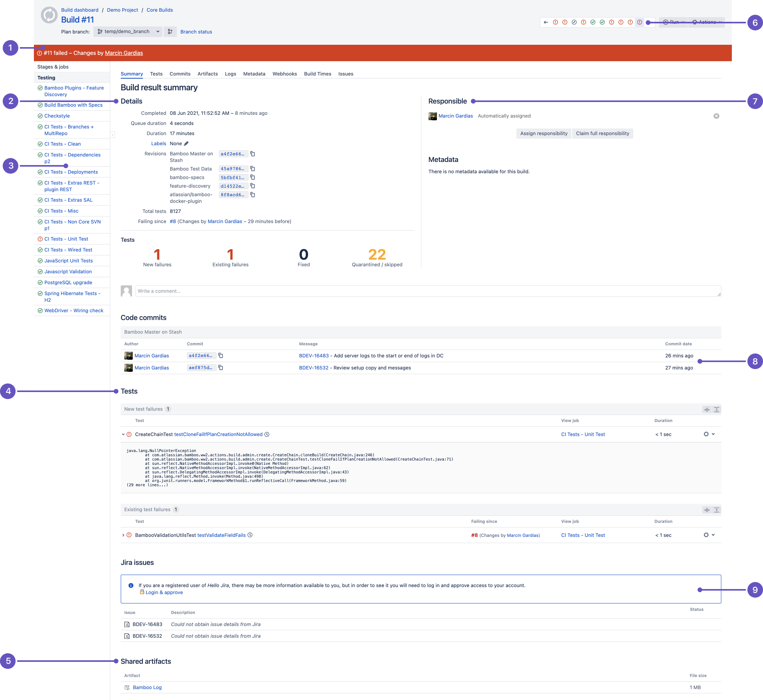Image resolution: width=763 pixels, height=700 pixels.
Task: Click the Bamboo Log artifact icon
Action: [x=127, y=688]
